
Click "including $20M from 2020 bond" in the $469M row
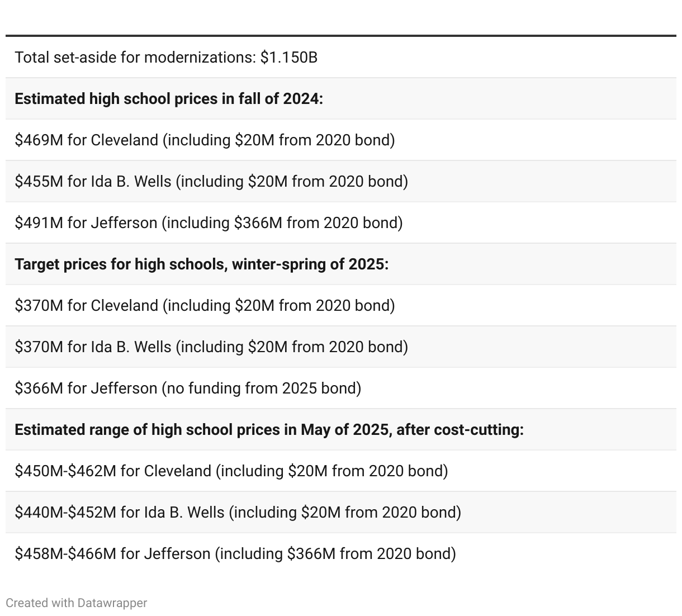279,140
